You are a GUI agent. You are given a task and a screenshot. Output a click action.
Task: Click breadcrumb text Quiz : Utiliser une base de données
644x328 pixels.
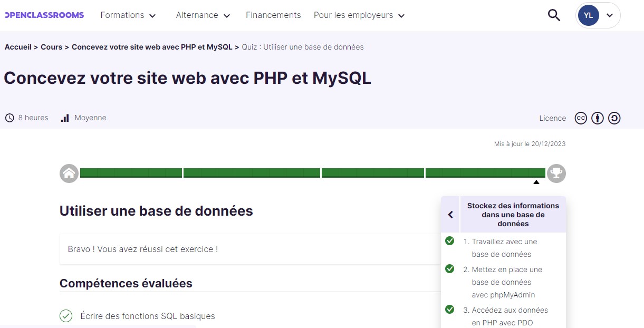pos(303,47)
